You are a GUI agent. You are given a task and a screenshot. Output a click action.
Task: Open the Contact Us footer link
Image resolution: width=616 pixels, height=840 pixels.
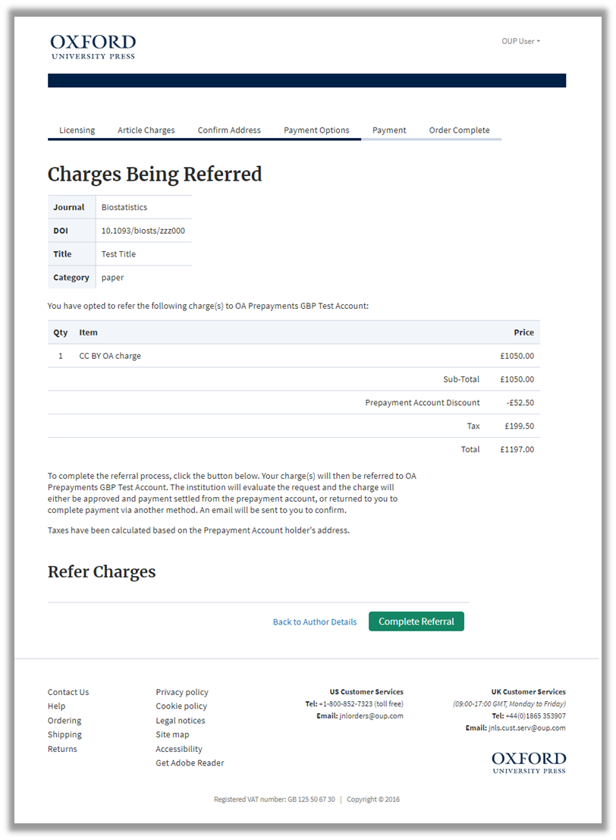click(68, 692)
